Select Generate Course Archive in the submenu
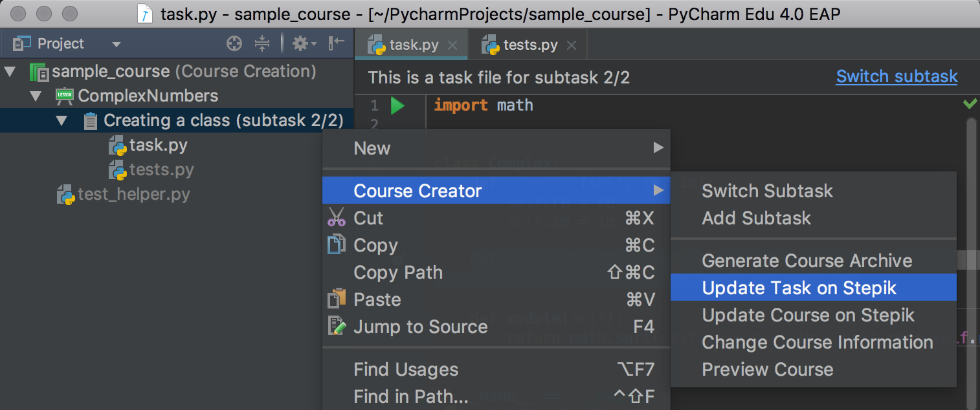This screenshot has height=410, width=980. [813, 261]
